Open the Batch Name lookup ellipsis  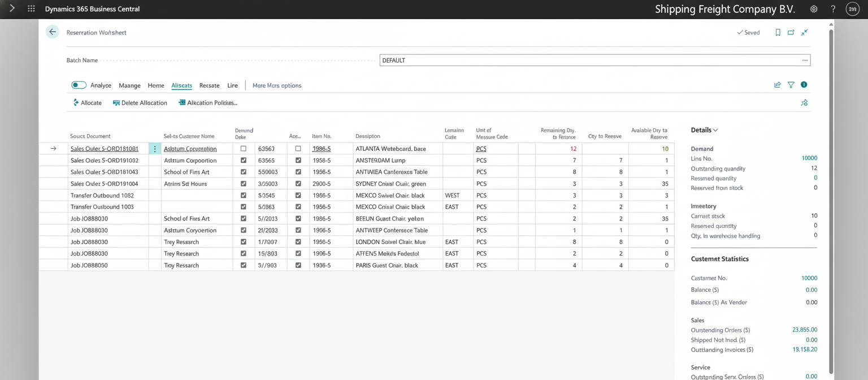point(805,61)
